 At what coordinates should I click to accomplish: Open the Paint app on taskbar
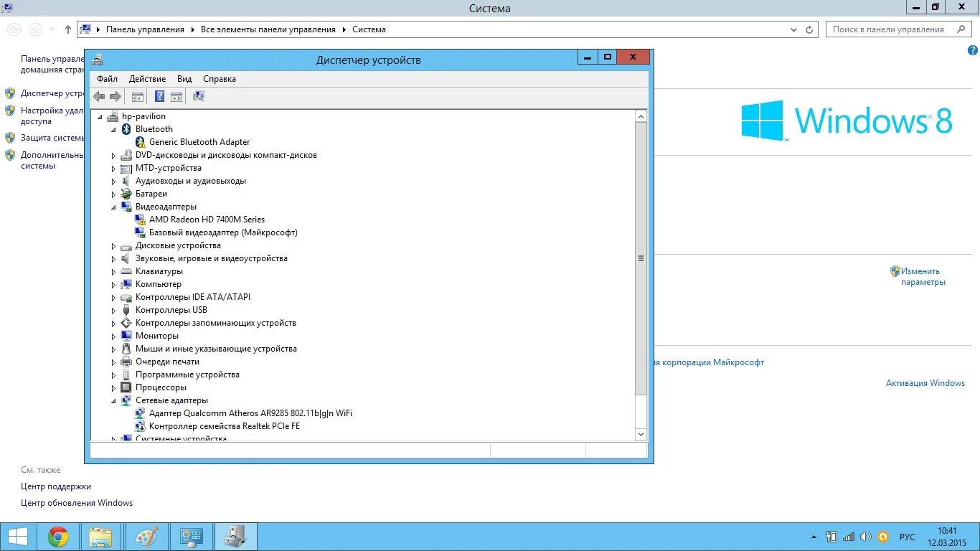click(x=147, y=537)
